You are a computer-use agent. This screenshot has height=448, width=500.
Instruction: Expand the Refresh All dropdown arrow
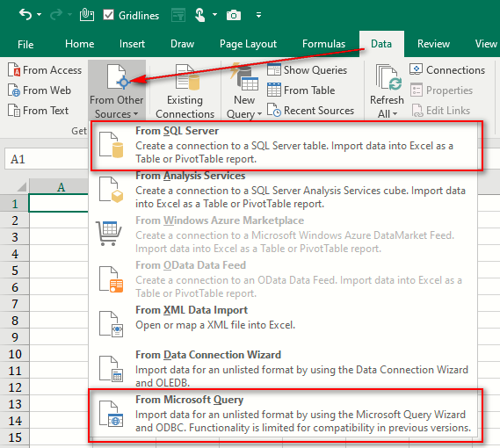point(395,114)
